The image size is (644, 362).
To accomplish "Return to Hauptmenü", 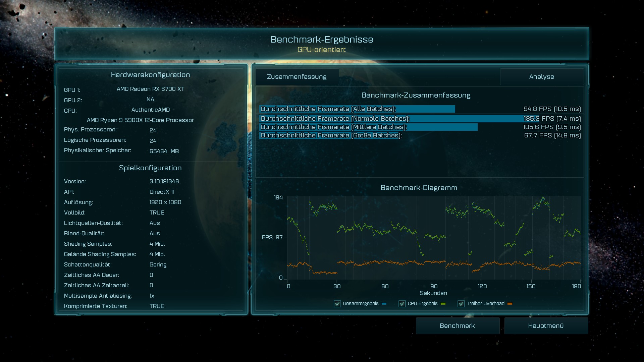I will (546, 326).
